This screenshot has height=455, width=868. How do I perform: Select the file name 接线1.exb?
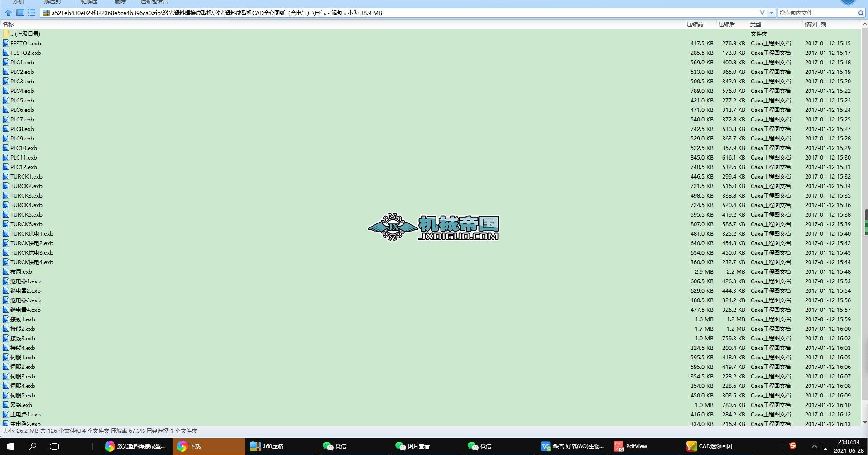[x=23, y=319]
